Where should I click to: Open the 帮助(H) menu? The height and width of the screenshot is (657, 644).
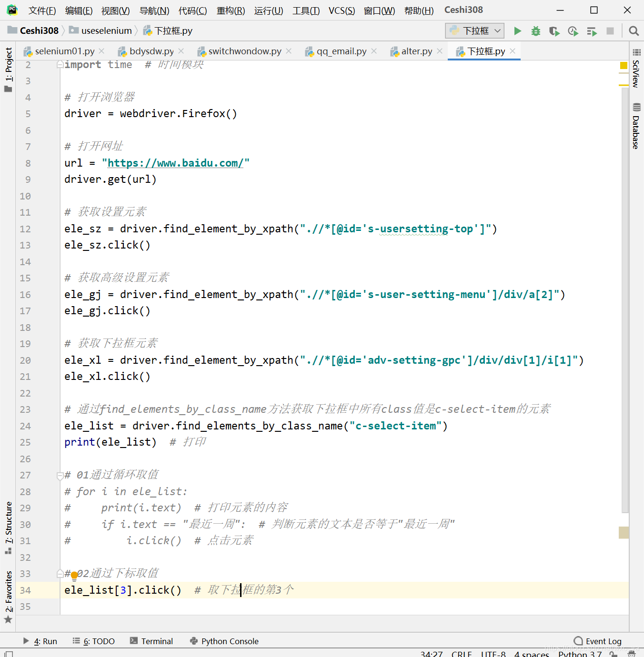419,10
